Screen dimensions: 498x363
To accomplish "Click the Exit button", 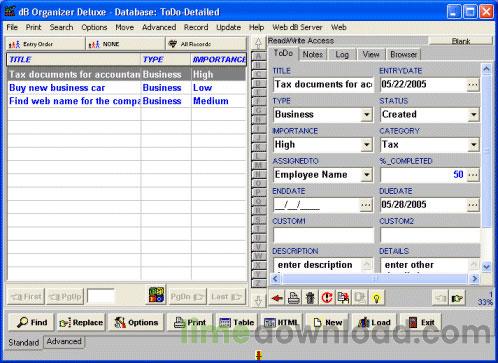I will click(x=421, y=322).
